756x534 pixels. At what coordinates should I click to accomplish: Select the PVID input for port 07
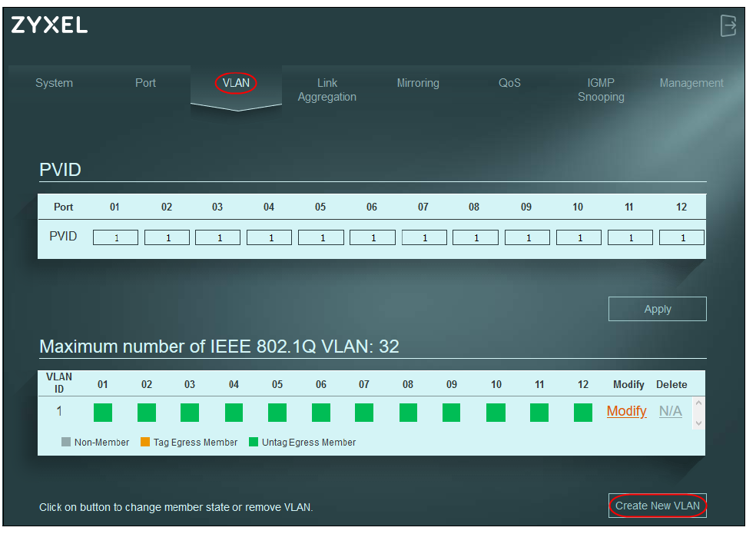pos(424,237)
